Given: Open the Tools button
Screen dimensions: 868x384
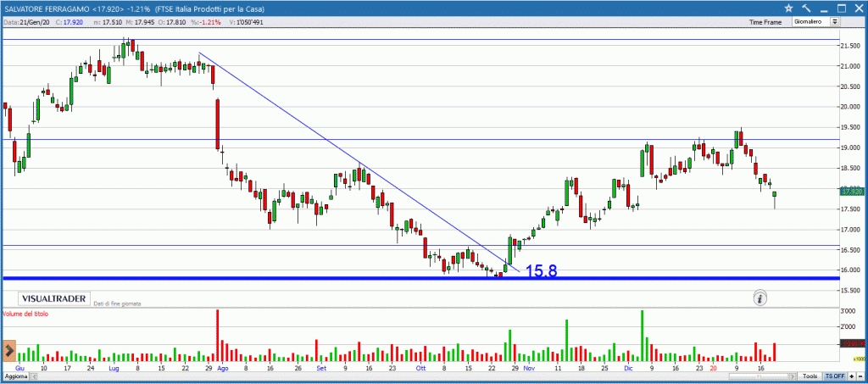Looking at the screenshot, I should [x=810, y=376].
